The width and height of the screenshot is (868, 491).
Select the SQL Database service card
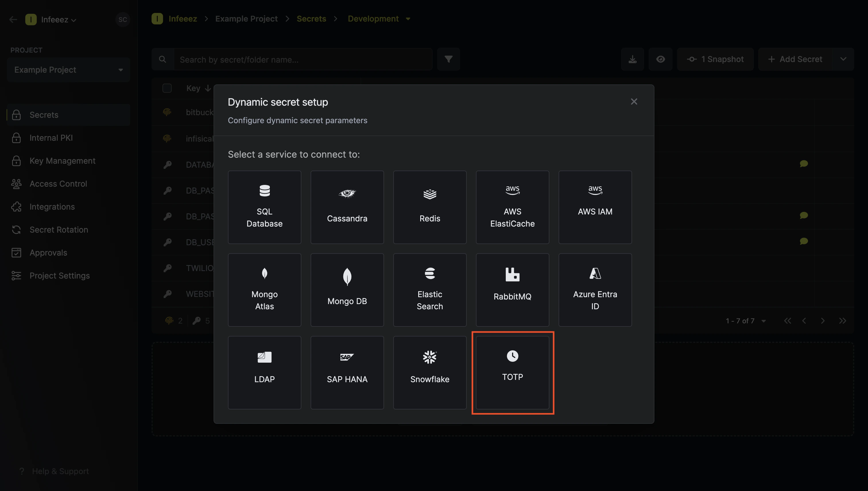[264, 207]
